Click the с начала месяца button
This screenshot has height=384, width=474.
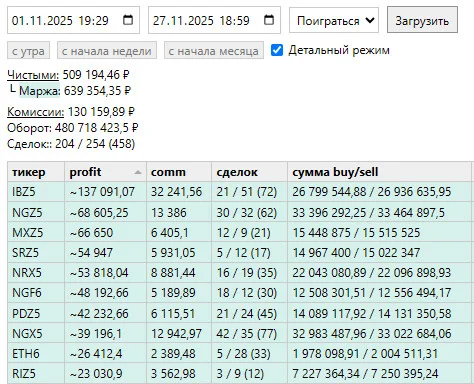click(214, 51)
